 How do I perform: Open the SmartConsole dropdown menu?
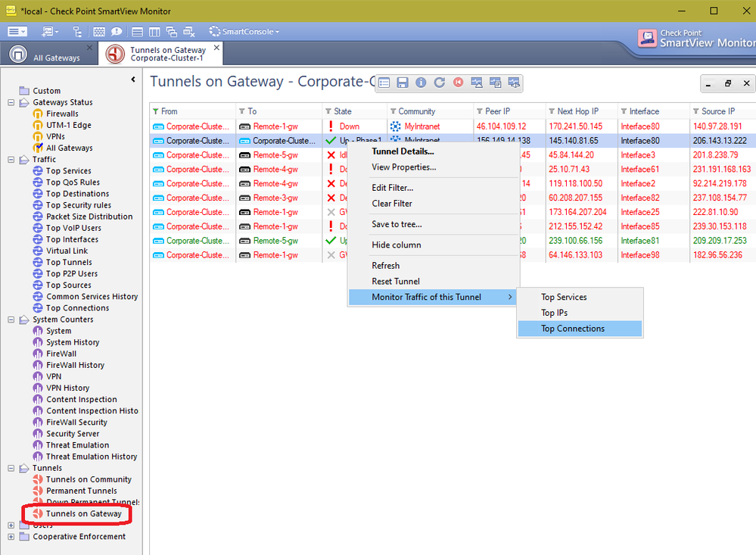click(x=244, y=32)
